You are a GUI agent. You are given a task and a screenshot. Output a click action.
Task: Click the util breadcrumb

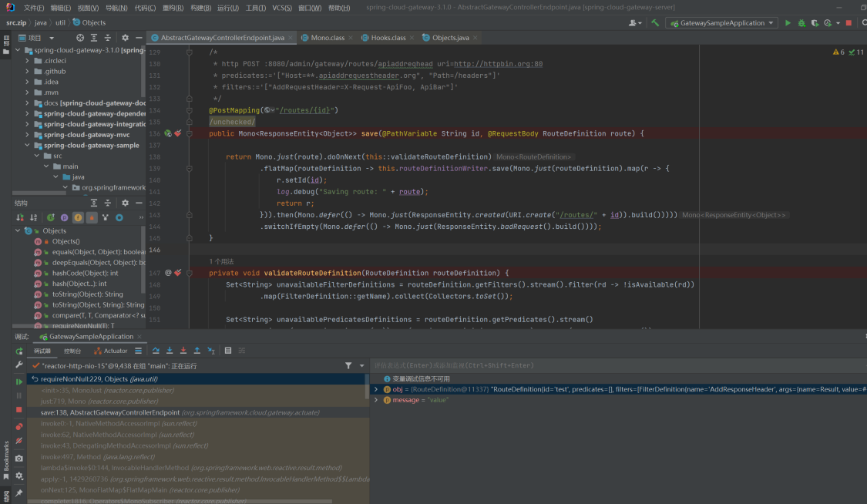tap(60, 22)
